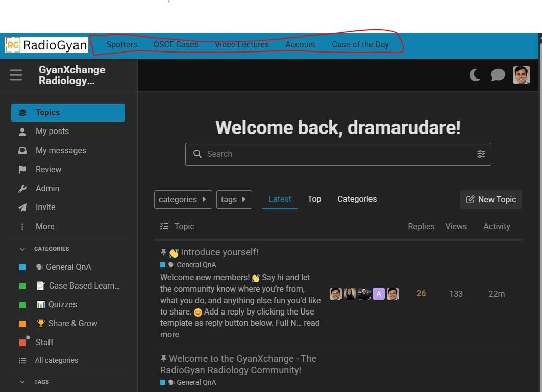The width and height of the screenshot is (542, 392).
Task: Open Admin wrench item in sidebar
Action: pyautogui.click(x=47, y=188)
